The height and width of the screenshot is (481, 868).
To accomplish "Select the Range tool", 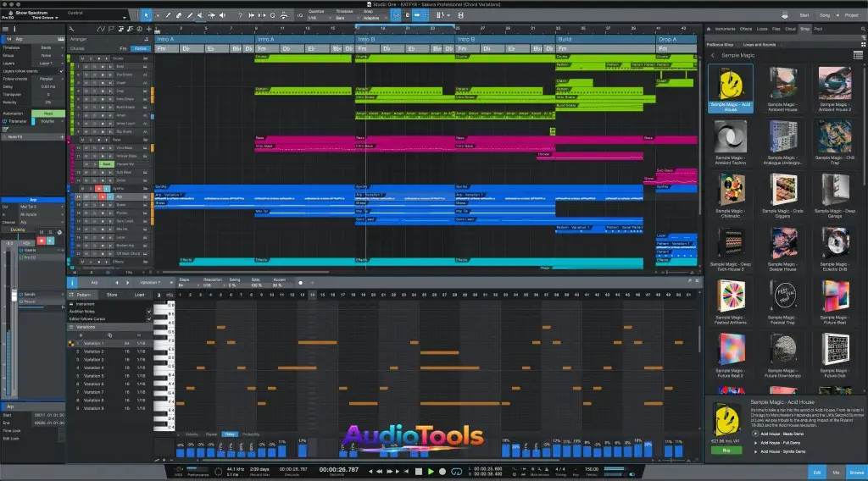I will (x=157, y=15).
